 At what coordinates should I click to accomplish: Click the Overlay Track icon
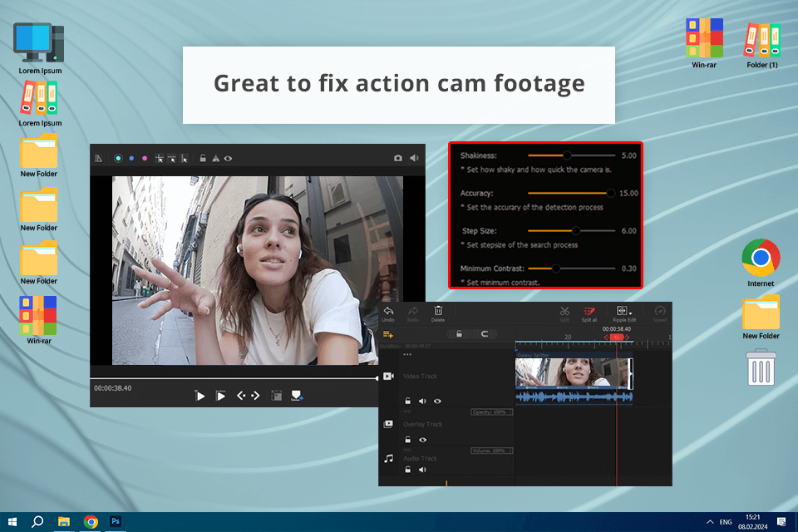388,424
